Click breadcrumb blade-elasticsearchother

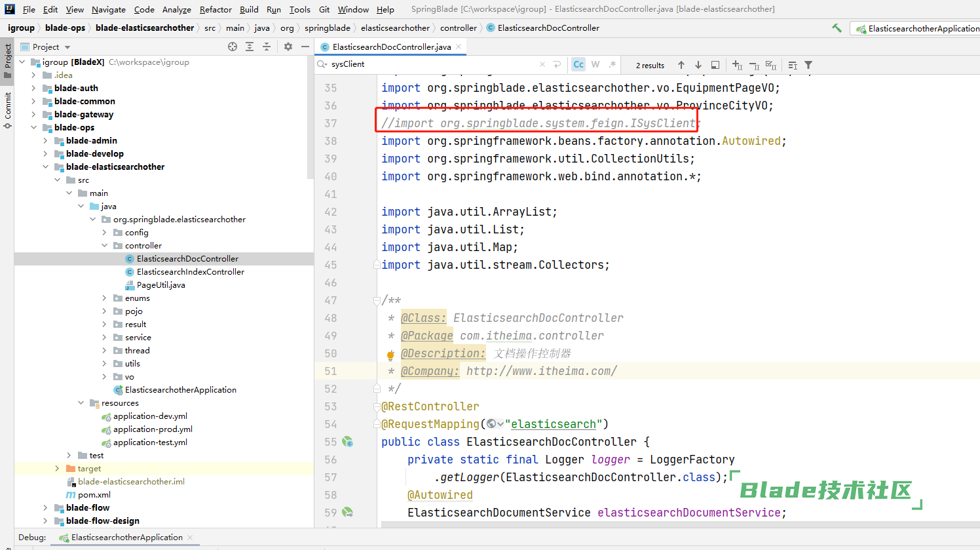click(145, 28)
